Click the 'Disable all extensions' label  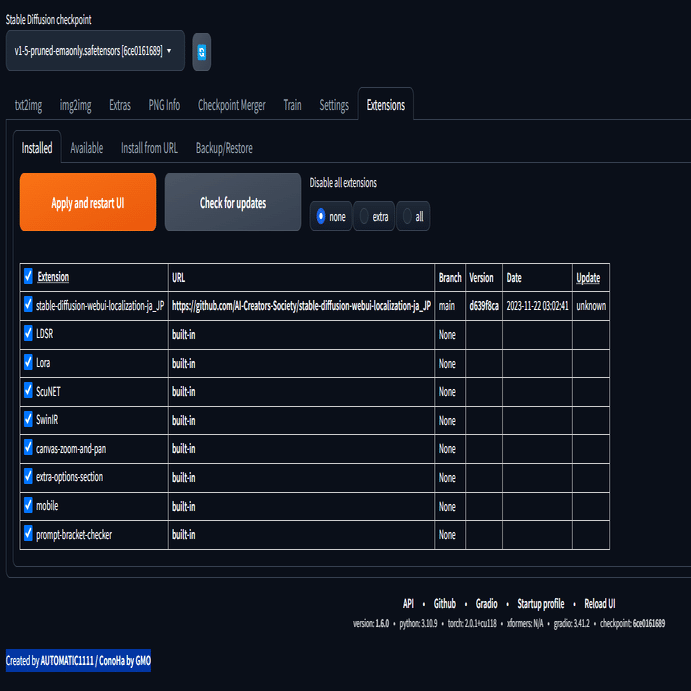(x=343, y=182)
